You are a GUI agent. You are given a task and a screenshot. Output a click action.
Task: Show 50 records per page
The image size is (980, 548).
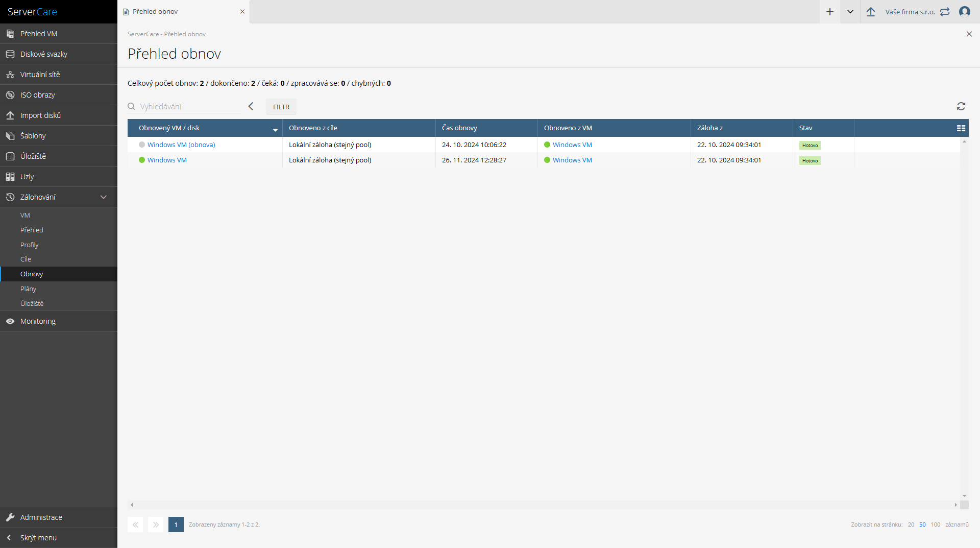922,525
